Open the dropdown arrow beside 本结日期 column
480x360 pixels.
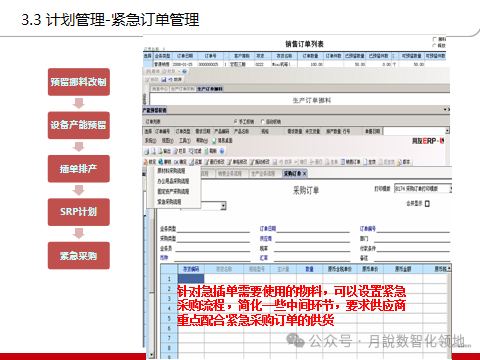447,131
